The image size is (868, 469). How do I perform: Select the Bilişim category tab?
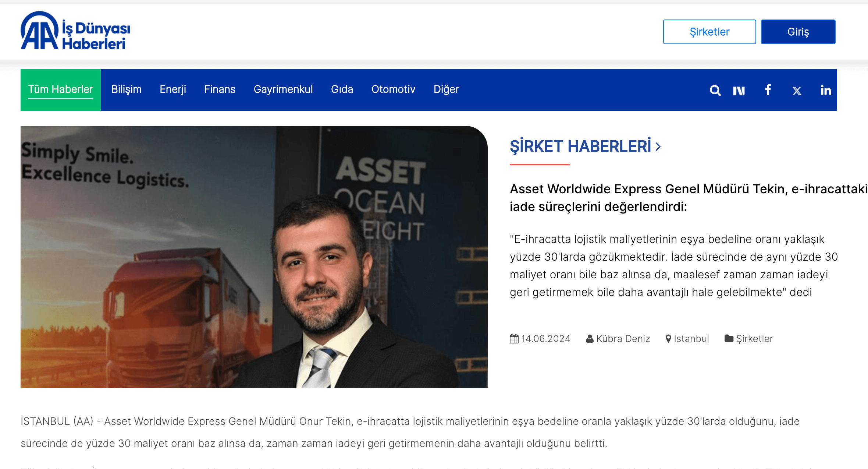coord(127,89)
